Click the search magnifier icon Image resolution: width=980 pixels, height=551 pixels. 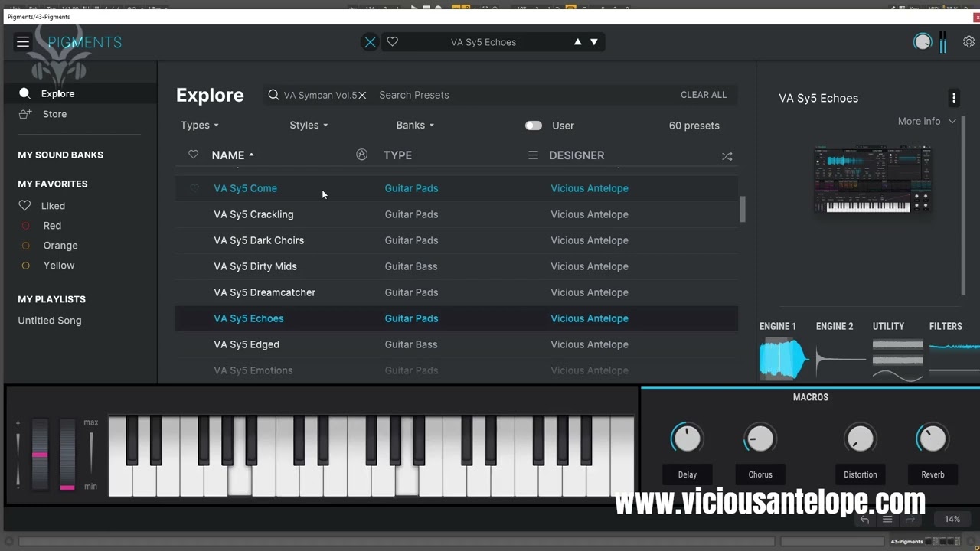[273, 95]
